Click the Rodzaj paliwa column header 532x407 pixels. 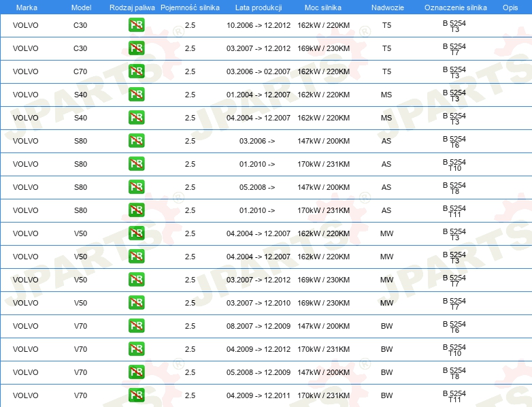pyautogui.click(x=133, y=7)
